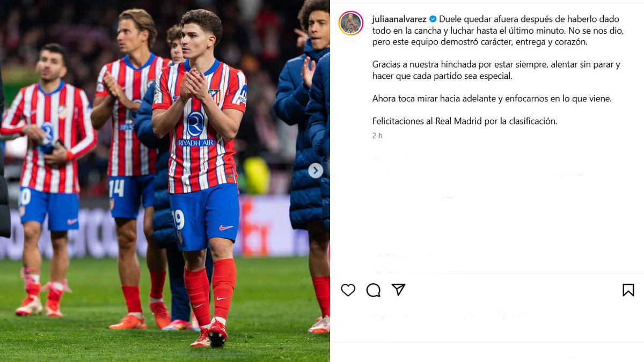Image resolution: width=644 pixels, height=362 pixels.
Task: Like the post with the heart icon
Action: (x=348, y=290)
